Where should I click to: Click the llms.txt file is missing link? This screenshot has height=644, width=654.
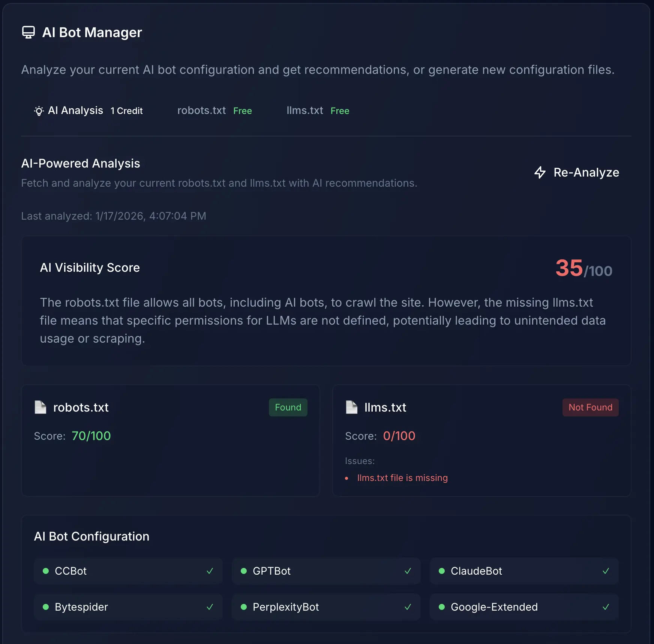point(402,478)
